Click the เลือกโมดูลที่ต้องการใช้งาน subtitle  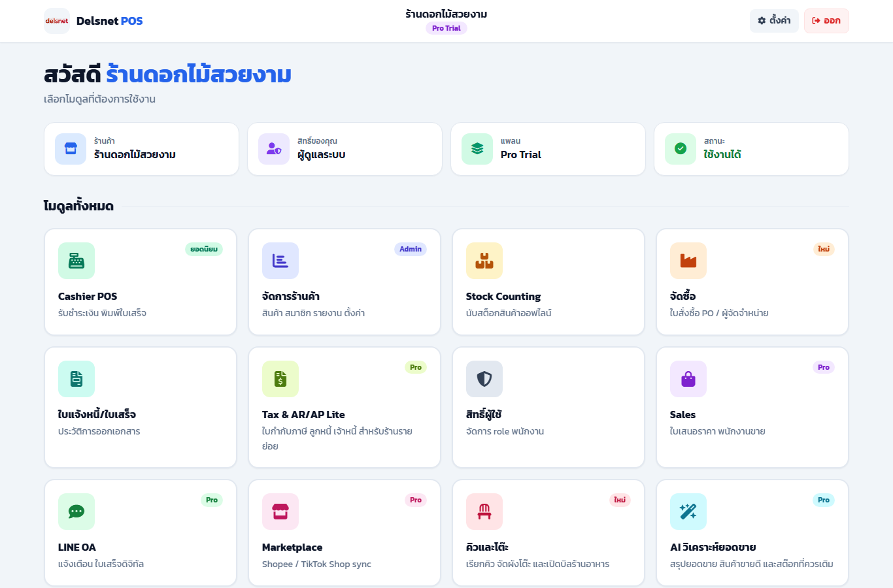click(x=99, y=99)
